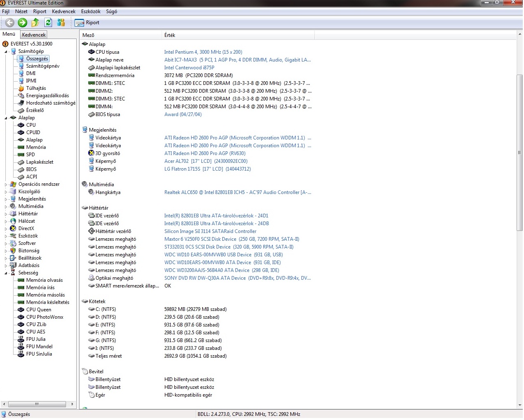This screenshot has height=420, width=524.
Task: Switch to the Kedvencek tab in sidebar
Action: click(x=34, y=35)
